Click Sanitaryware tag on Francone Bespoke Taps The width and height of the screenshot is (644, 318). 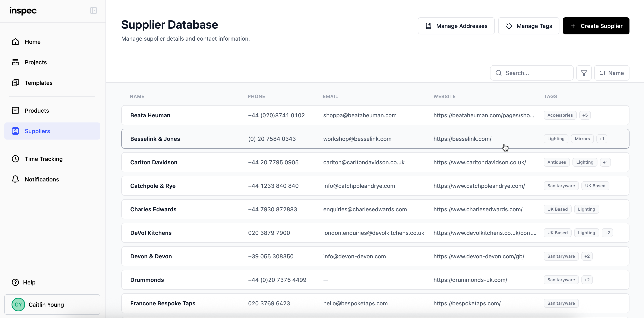(561, 303)
